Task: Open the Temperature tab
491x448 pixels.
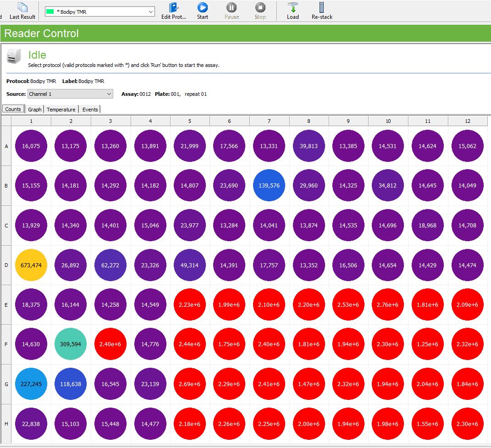Action: pyautogui.click(x=61, y=110)
